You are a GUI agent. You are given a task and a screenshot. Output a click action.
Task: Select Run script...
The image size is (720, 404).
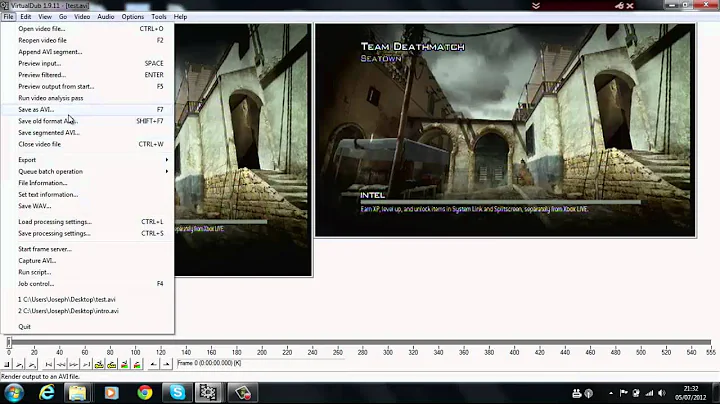[x=87, y=272]
